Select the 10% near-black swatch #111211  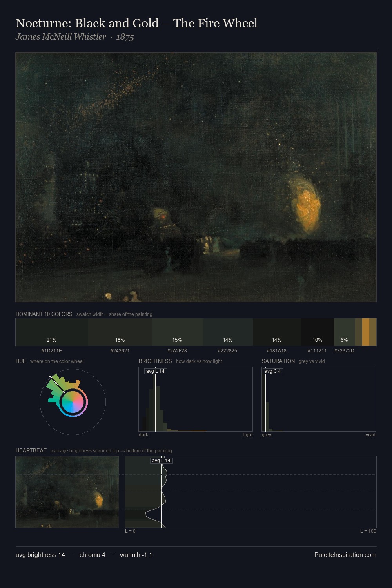click(x=318, y=332)
